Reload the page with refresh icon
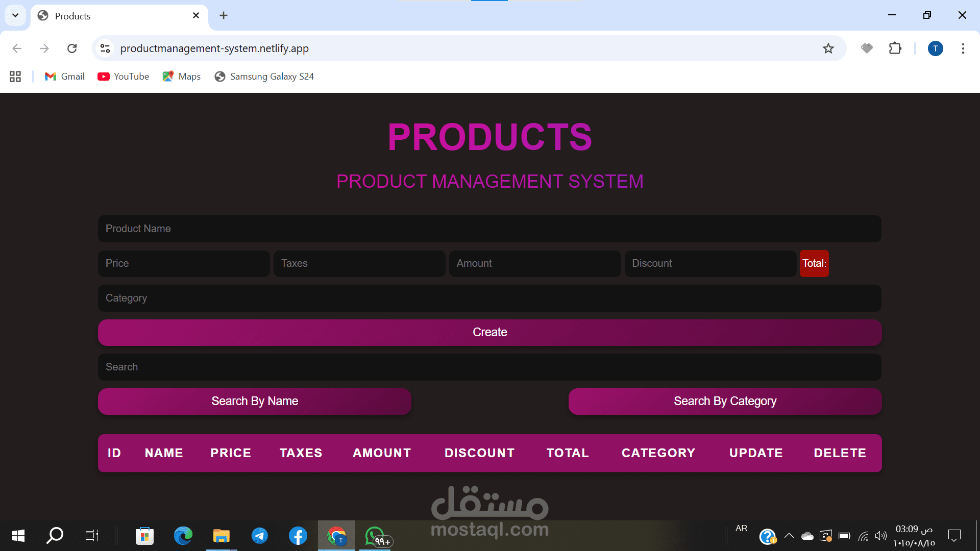 point(72,48)
